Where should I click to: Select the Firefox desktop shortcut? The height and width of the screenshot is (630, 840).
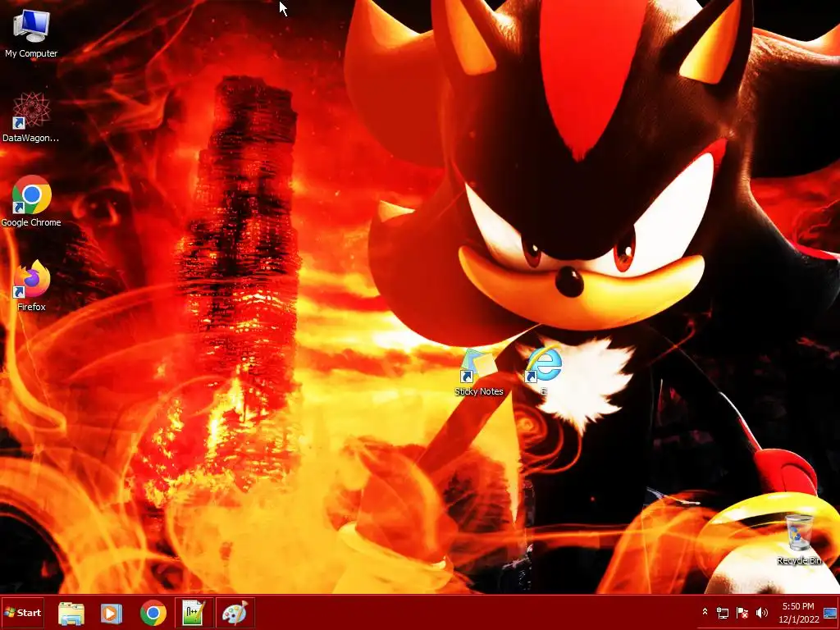pyautogui.click(x=31, y=286)
